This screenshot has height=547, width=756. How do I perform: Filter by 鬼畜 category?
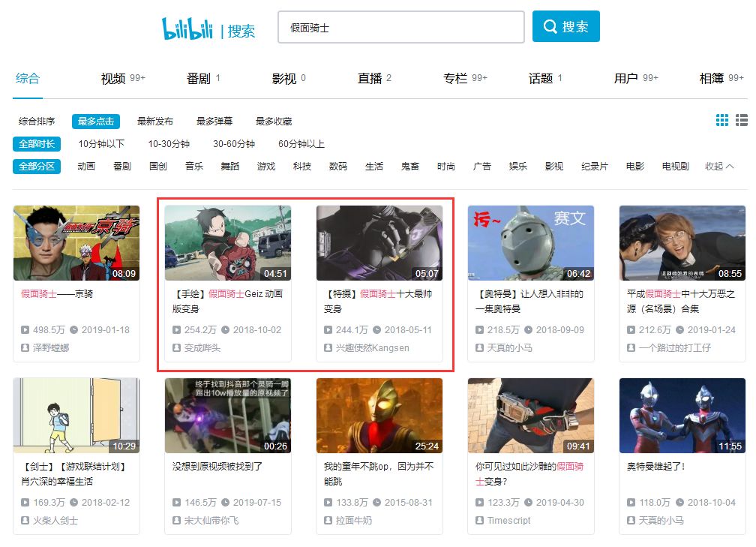410,167
